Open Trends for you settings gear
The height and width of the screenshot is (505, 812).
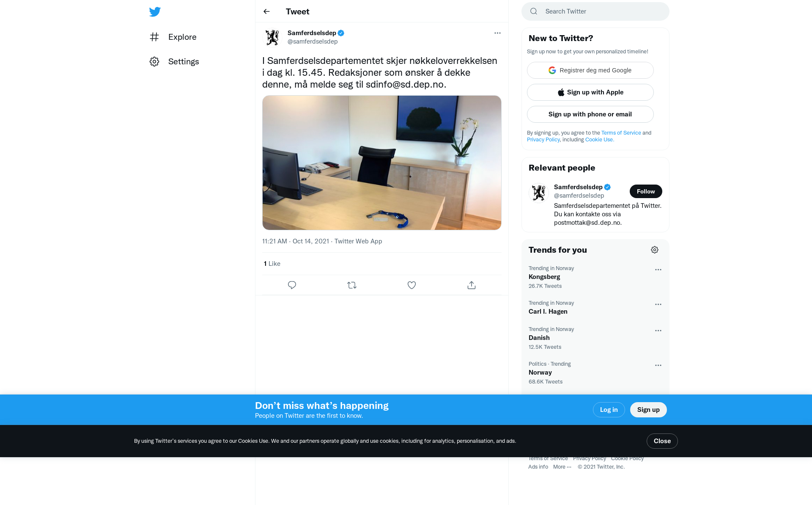655,250
